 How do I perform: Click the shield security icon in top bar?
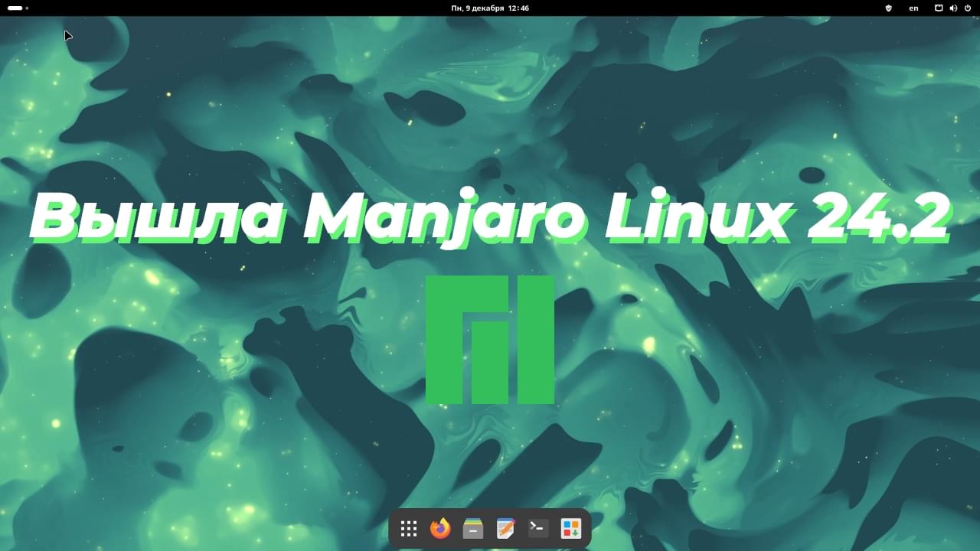click(889, 8)
